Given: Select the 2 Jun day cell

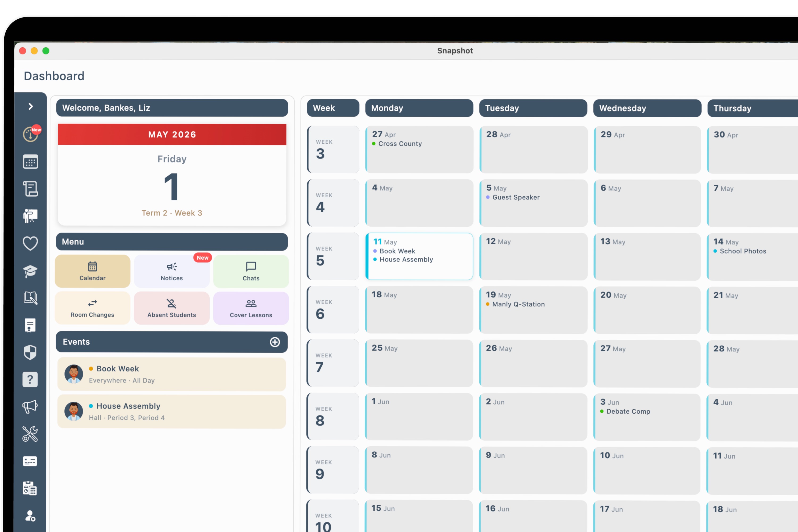Looking at the screenshot, I should [x=533, y=417].
